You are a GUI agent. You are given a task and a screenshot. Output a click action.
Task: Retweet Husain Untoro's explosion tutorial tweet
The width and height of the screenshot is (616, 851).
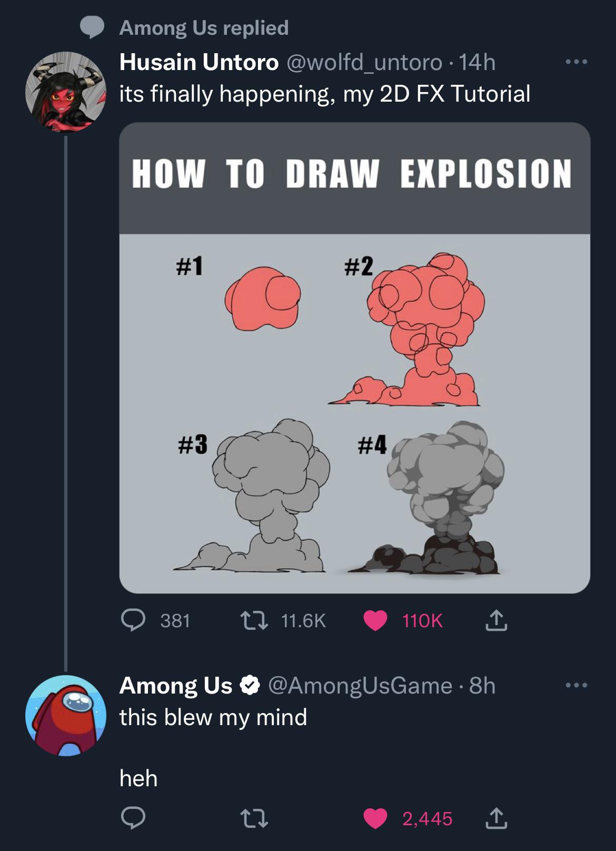click(x=254, y=620)
